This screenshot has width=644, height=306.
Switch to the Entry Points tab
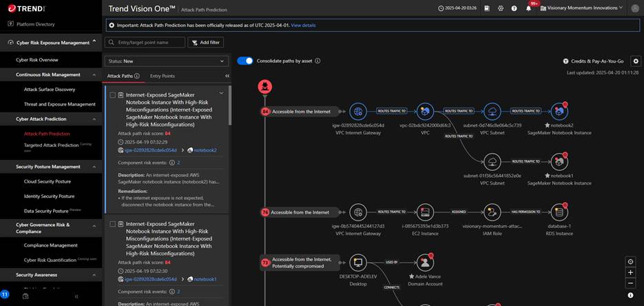163,76
